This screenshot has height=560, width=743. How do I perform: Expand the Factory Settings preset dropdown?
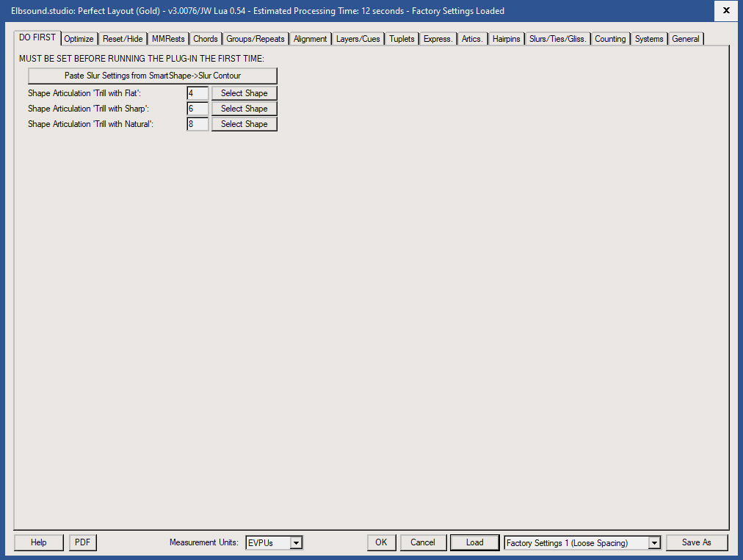(653, 542)
